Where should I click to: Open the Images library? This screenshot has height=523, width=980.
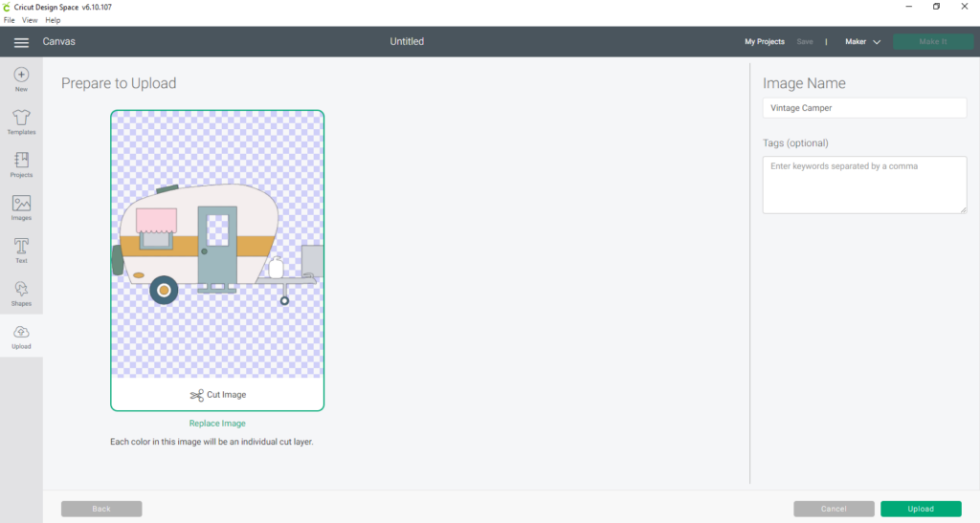pos(21,207)
